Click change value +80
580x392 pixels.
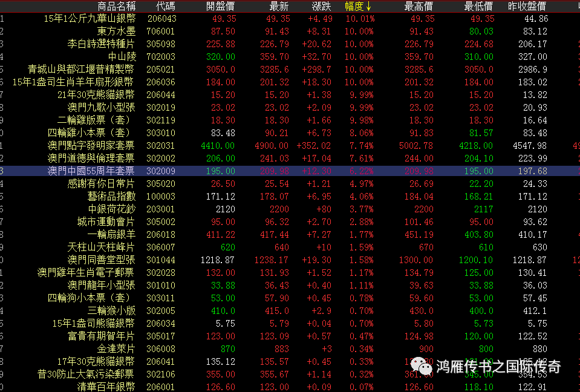coord(324,209)
